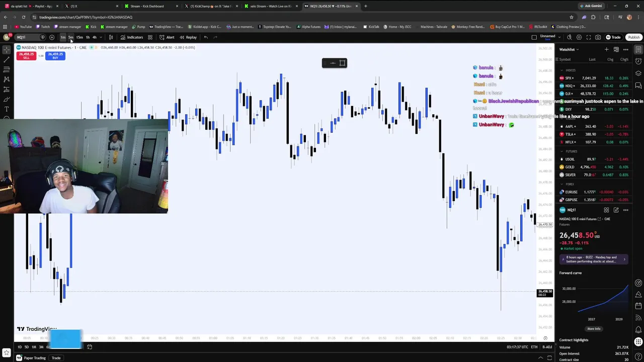Add a symbol to the watchlist
The width and height of the screenshot is (644, 362).
606,49
